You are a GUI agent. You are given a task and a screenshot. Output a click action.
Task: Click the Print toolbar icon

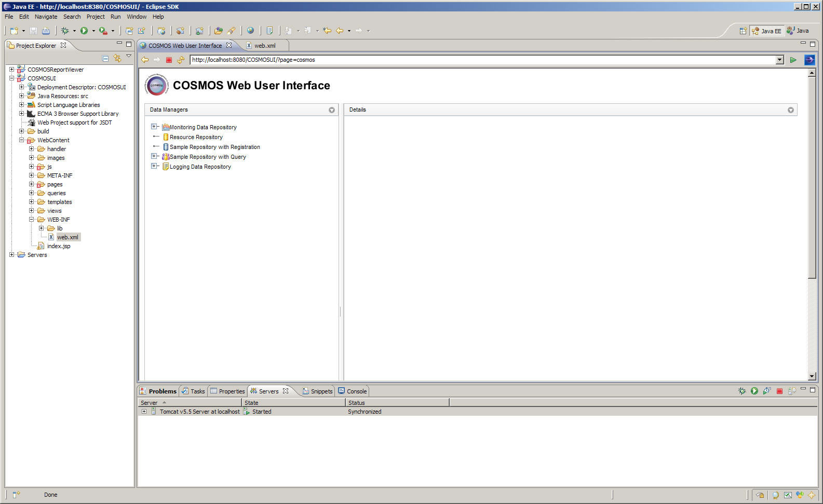click(x=46, y=31)
